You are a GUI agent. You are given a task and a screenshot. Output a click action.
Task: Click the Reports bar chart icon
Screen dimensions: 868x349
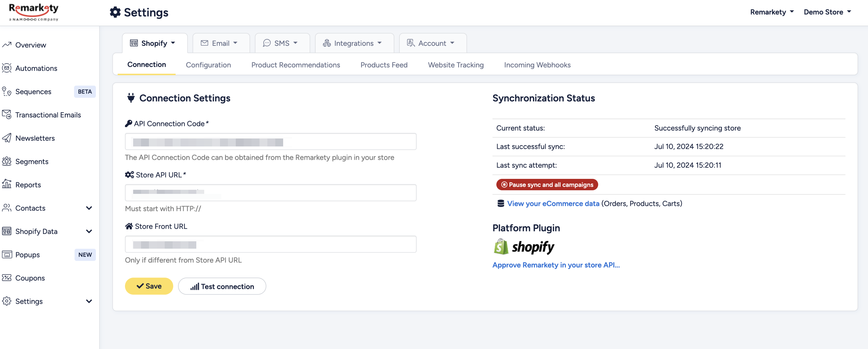click(x=7, y=184)
